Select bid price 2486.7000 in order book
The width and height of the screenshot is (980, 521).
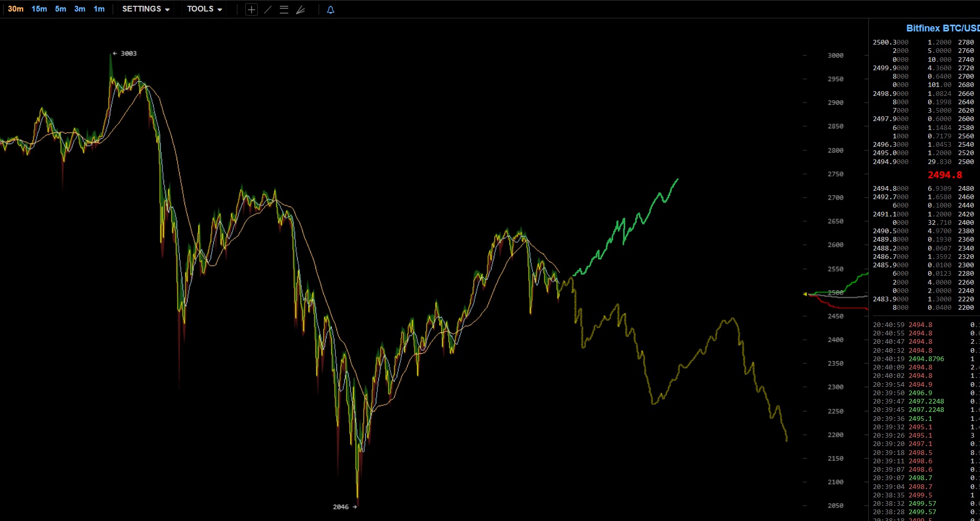pyautogui.click(x=890, y=257)
